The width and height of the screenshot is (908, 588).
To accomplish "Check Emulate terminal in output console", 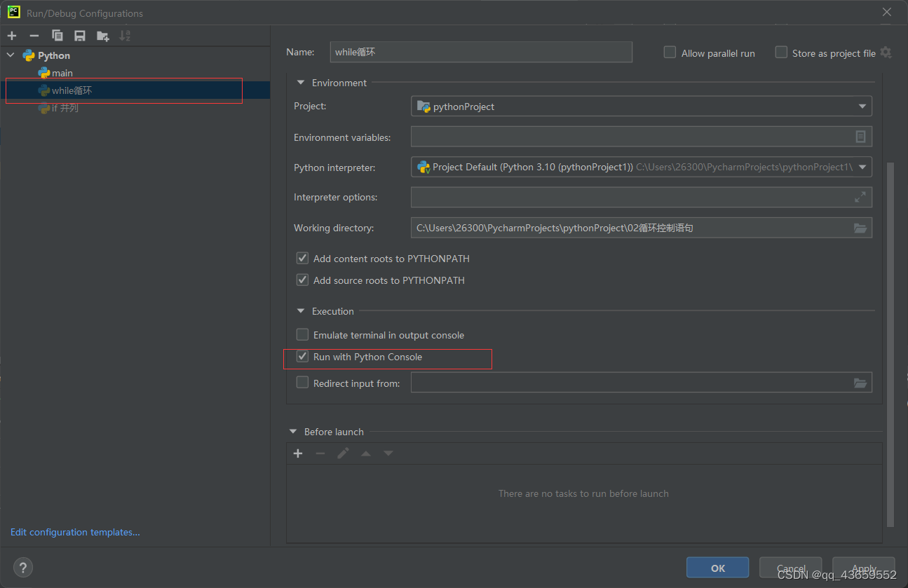I will point(303,335).
